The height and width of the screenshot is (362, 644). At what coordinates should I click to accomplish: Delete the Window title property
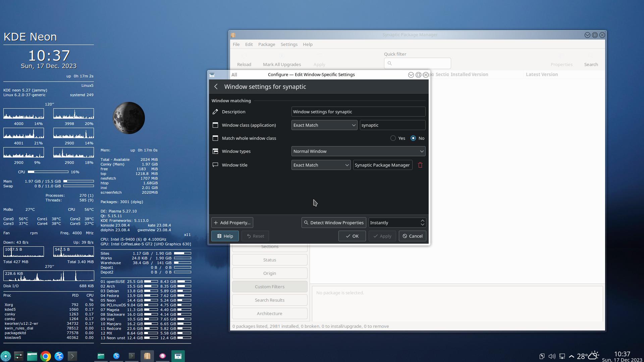pyautogui.click(x=420, y=165)
